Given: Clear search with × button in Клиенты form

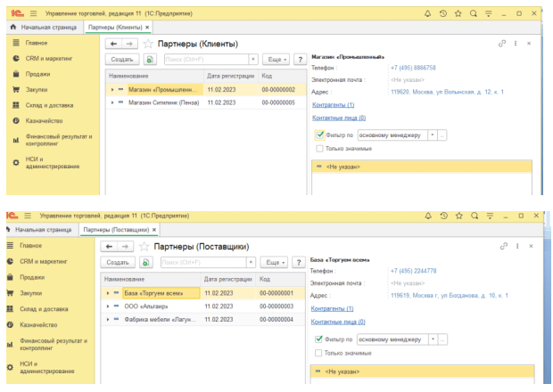Looking at the screenshot, I should [x=253, y=59].
